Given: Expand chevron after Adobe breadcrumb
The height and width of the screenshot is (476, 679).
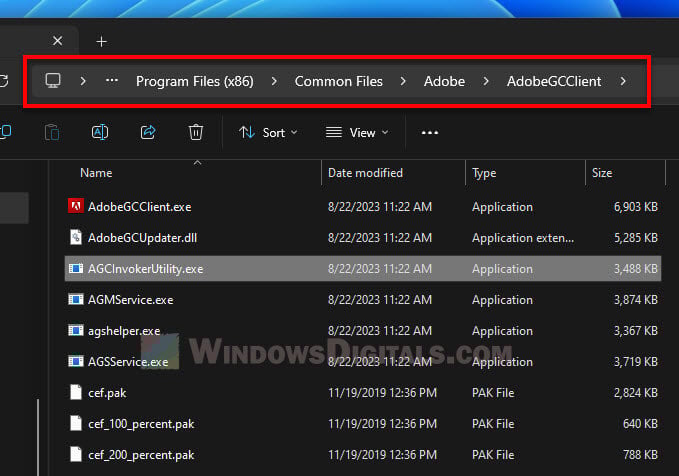Looking at the screenshot, I should tap(486, 81).
